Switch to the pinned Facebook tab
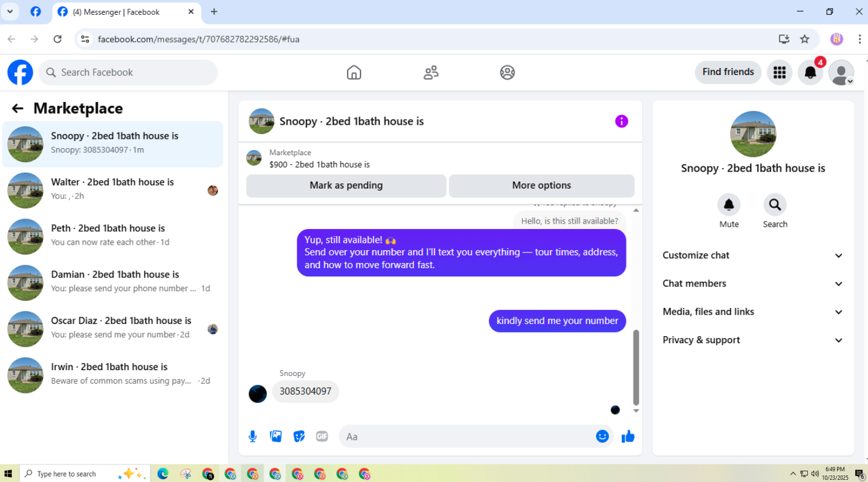The height and width of the screenshot is (482, 868). [x=36, y=12]
